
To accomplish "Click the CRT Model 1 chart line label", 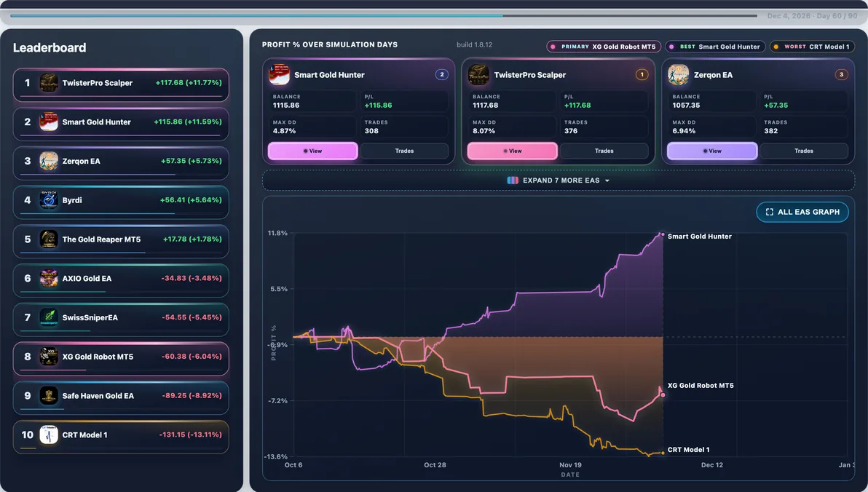I will click(x=689, y=449).
